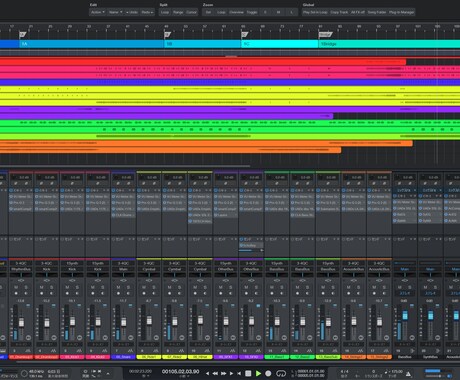
Task: Select the 1C arranger section
Action: (x=280, y=44)
